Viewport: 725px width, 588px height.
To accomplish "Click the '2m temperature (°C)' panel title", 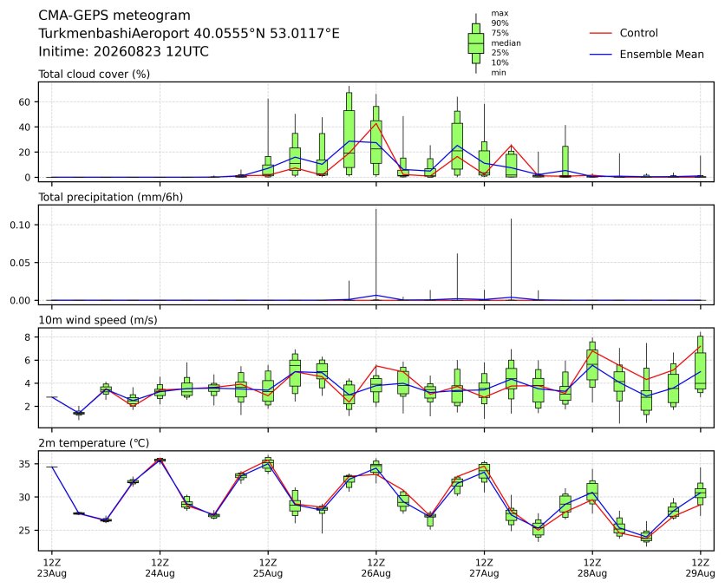I will 94,443.
